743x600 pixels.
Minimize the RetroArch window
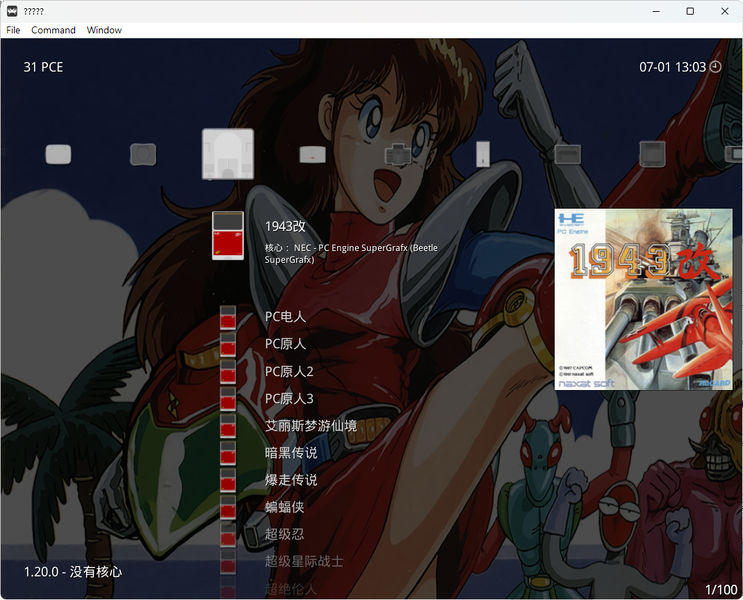point(656,11)
